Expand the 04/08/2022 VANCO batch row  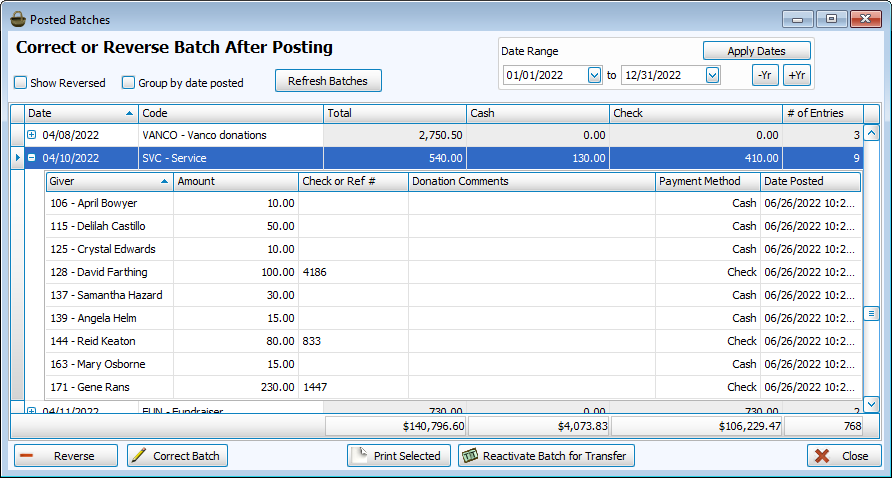(x=31, y=135)
